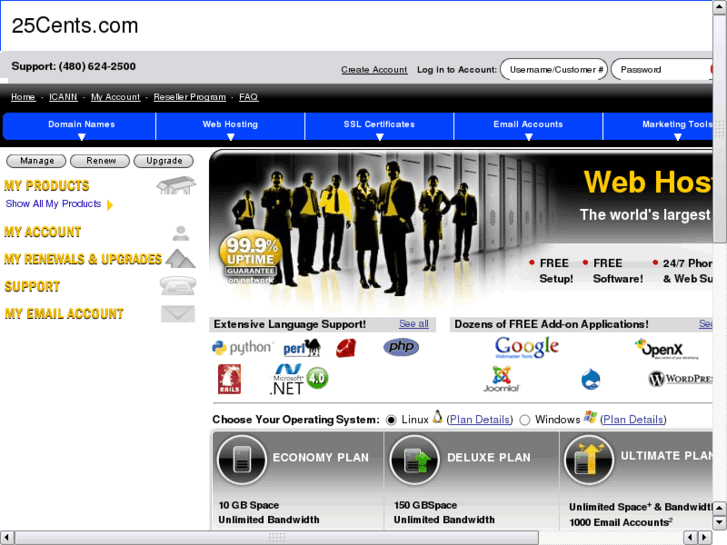This screenshot has width=727, height=545.
Task: Open the My Products box icon
Action: [x=176, y=185]
